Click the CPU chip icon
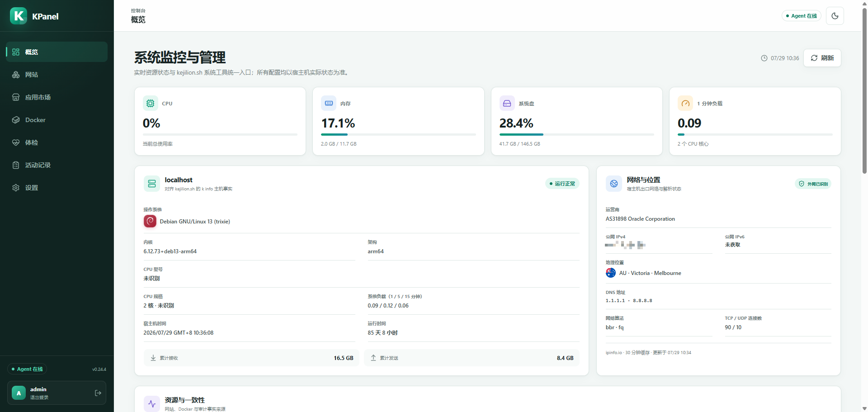Viewport: 868px width, 412px height. coord(151,104)
